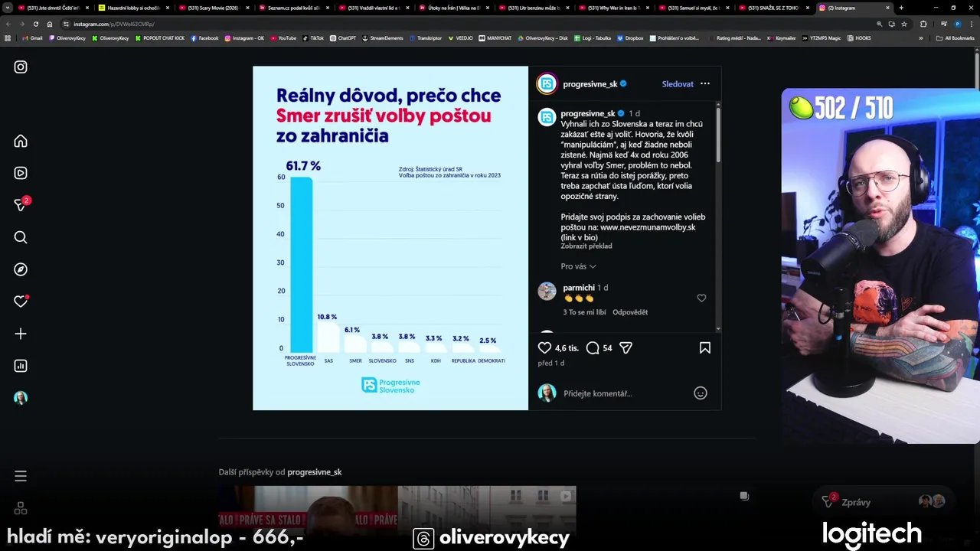Expand the Pro vás comment sorting dropdown

578,266
